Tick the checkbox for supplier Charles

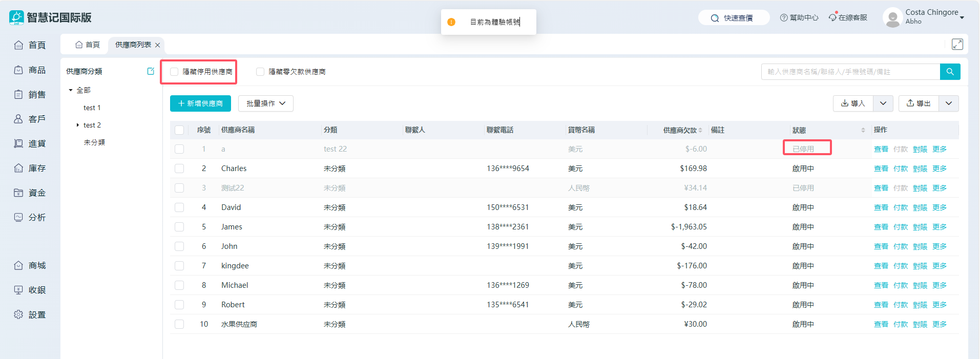click(x=179, y=168)
